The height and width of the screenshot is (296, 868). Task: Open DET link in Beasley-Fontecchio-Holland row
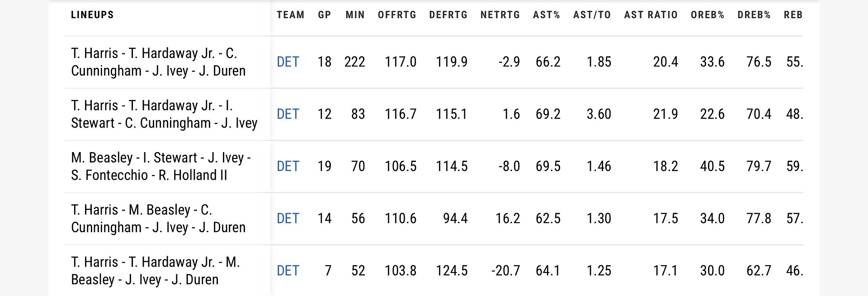[x=288, y=166]
